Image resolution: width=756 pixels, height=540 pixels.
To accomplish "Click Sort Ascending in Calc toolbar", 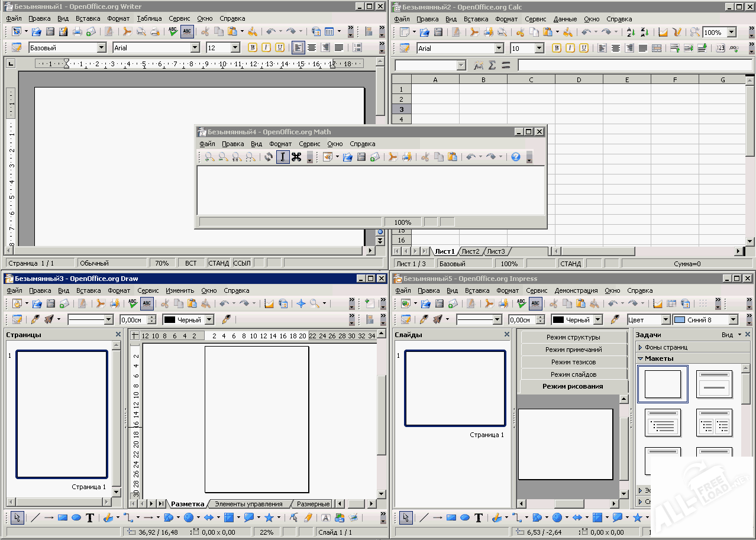I will point(631,31).
